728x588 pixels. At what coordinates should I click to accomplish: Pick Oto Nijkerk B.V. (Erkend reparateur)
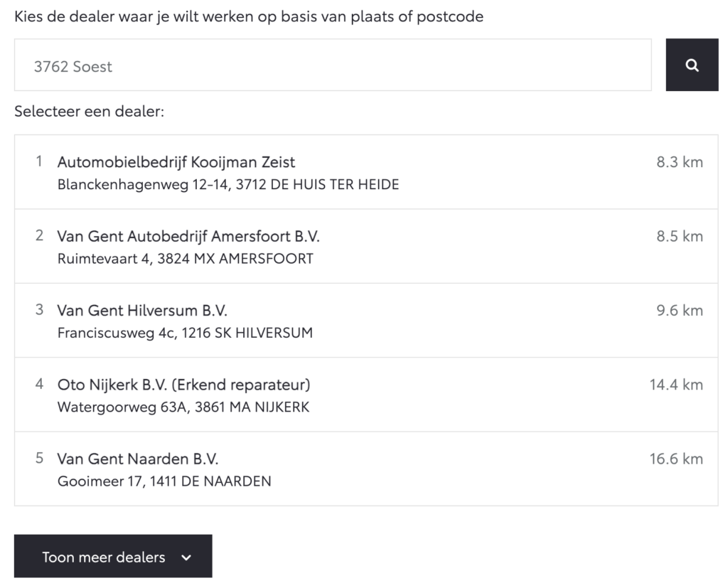(366, 395)
